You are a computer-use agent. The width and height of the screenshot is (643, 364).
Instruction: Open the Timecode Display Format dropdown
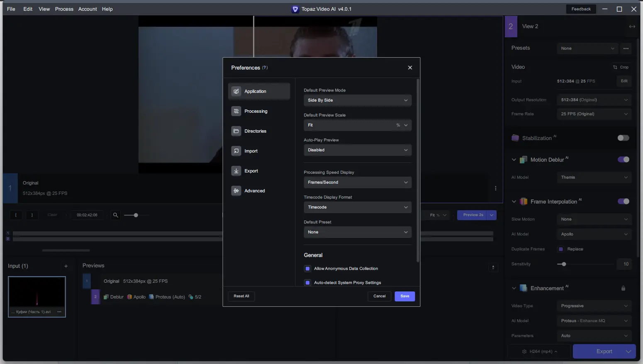pos(358,207)
